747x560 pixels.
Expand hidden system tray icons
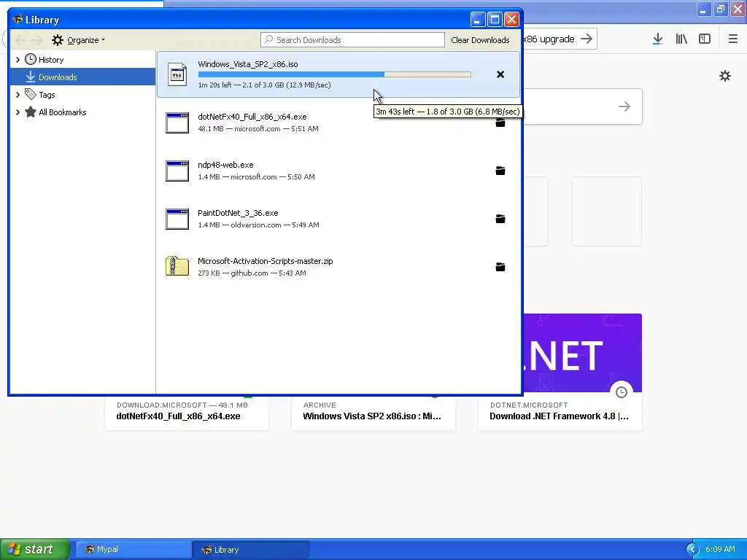(x=692, y=550)
